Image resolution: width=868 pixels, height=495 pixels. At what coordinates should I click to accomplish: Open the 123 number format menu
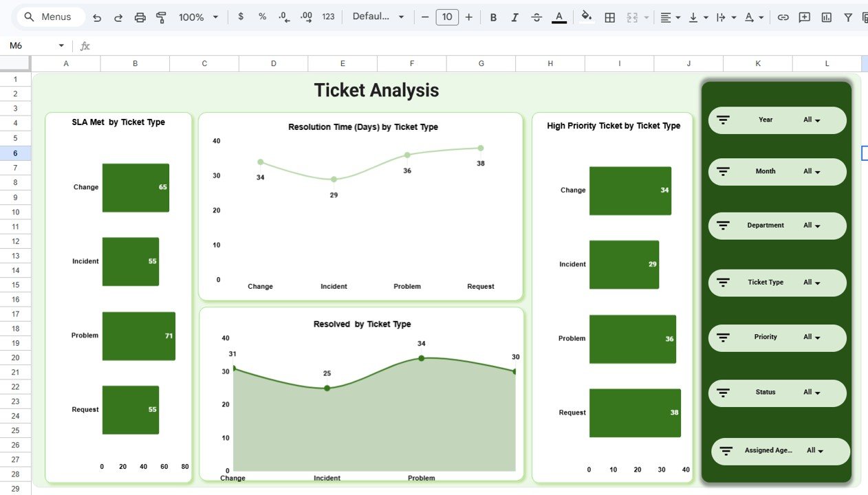[328, 16]
